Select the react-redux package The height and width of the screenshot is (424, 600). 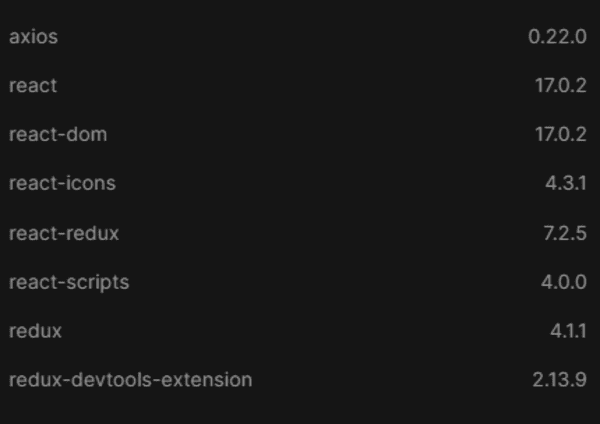coord(64,233)
